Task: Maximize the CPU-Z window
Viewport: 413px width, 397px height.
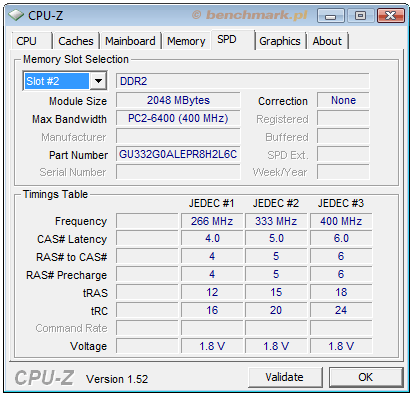Action: pos(360,16)
